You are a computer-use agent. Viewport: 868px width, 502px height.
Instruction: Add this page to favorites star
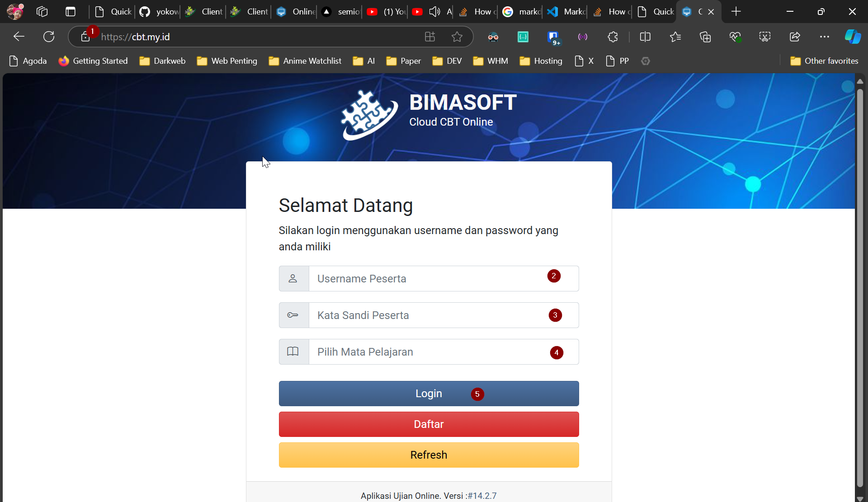[x=457, y=37]
